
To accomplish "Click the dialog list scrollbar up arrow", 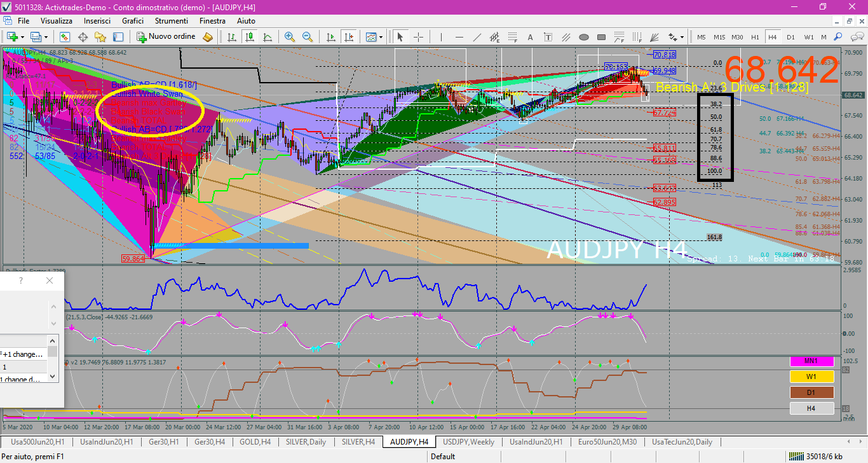I will tap(53, 340).
